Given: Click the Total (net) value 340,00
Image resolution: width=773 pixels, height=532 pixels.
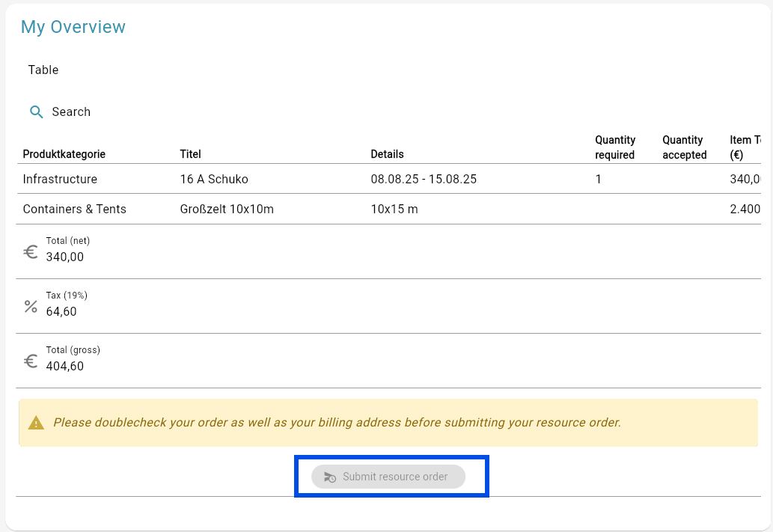Looking at the screenshot, I should tap(65, 257).
